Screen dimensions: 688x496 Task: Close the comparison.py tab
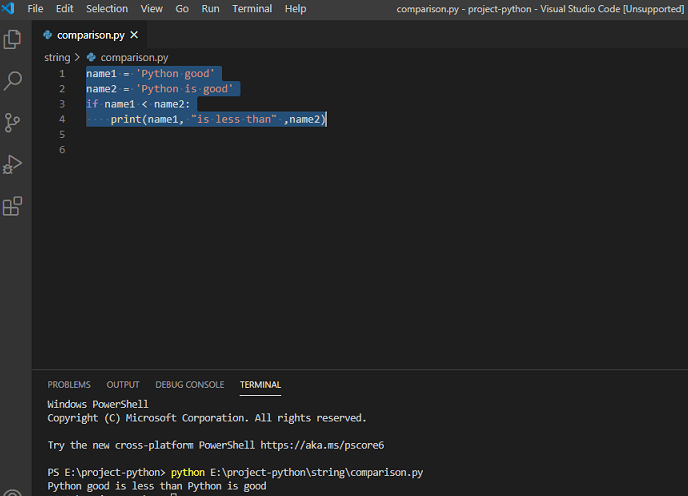point(134,35)
